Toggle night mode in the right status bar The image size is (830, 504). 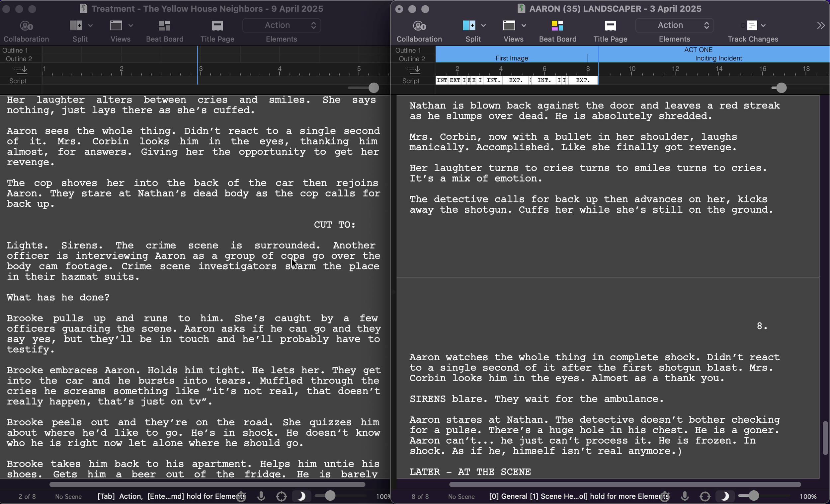[724, 496]
